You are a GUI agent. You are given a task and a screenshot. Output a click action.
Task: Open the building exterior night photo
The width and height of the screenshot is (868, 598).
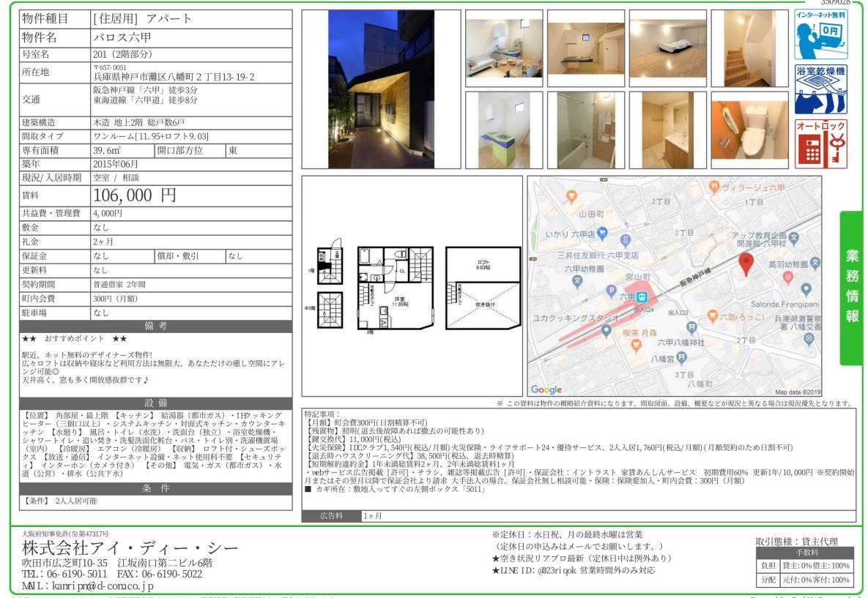coord(381,89)
